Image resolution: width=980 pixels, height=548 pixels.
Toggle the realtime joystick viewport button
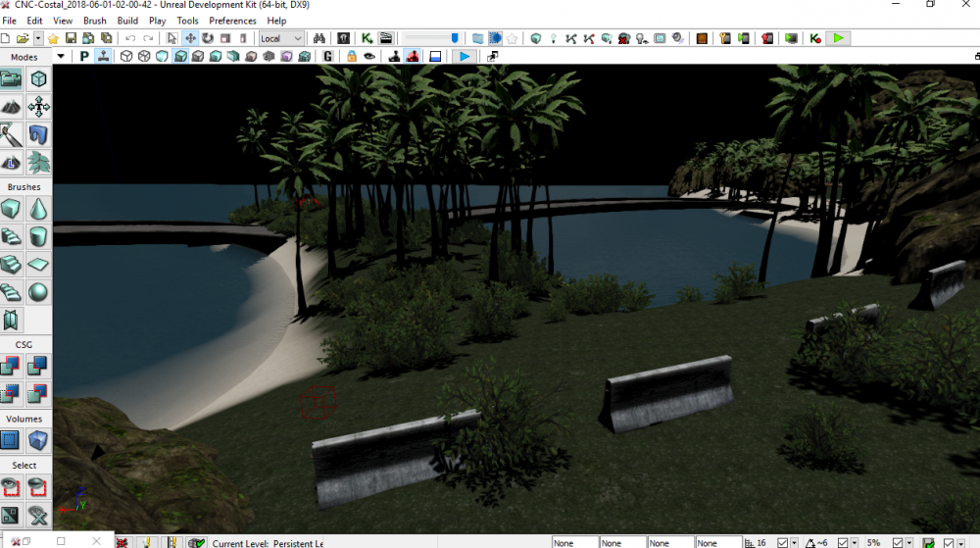pos(103,56)
